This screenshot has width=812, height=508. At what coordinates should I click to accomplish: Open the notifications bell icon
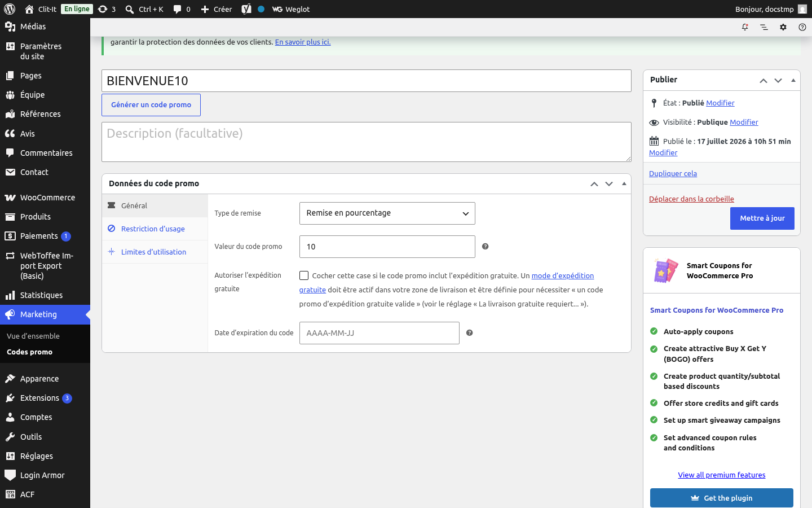tap(745, 27)
